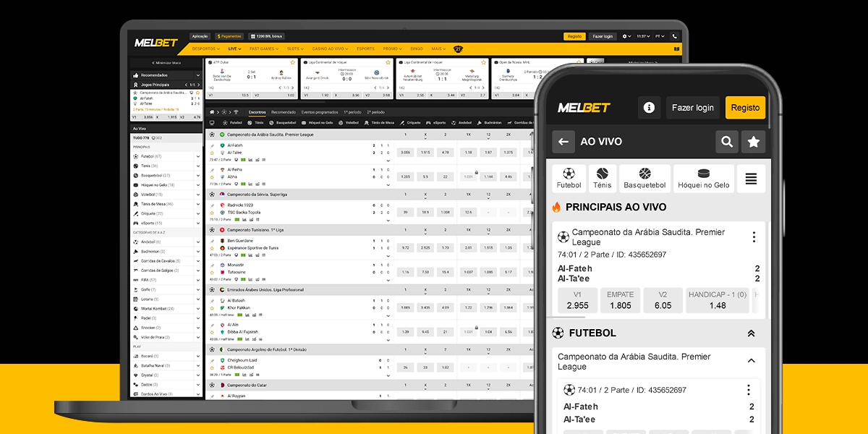Favorite the ATP Dubai featured card star
The image size is (868, 434).
[x=294, y=62]
